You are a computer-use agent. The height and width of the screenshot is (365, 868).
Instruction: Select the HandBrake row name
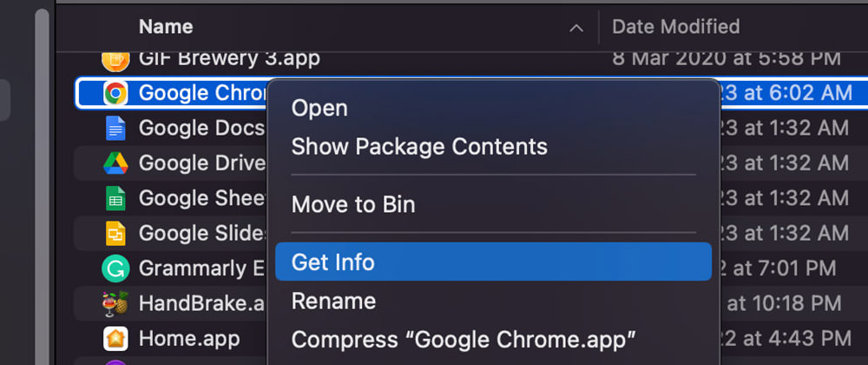click(x=202, y=303)
